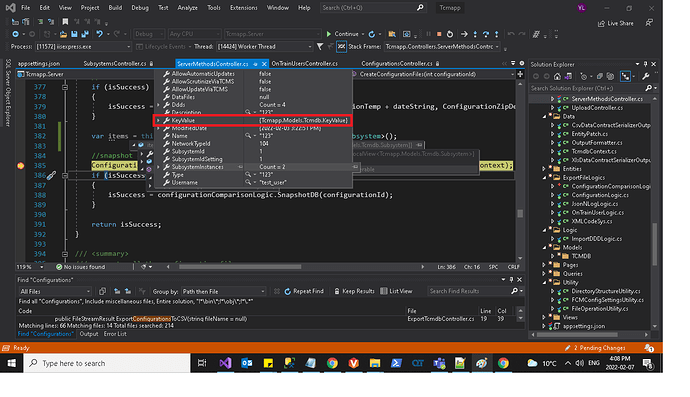Click the No issues found status indicator
The width and height of the screenshot is (690, 397).
pos(81,267)
